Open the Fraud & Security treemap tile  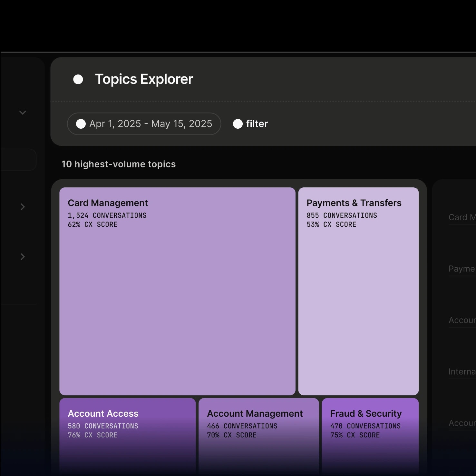[x=370, y=437]
